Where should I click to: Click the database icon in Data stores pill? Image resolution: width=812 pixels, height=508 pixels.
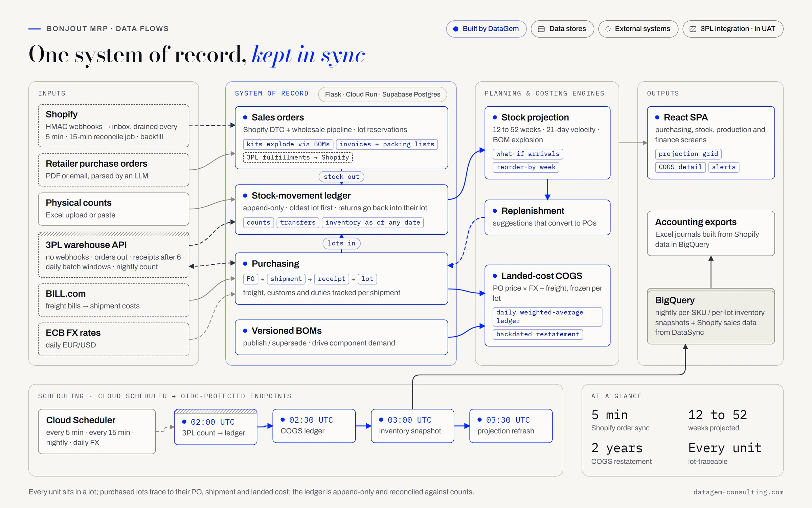pos(541,29)
